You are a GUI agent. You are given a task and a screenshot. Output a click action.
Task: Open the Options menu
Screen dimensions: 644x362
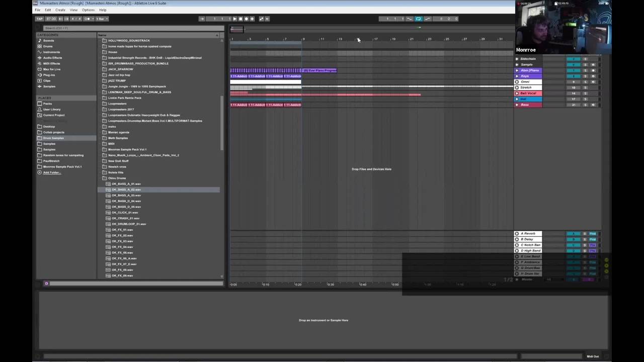88,10
